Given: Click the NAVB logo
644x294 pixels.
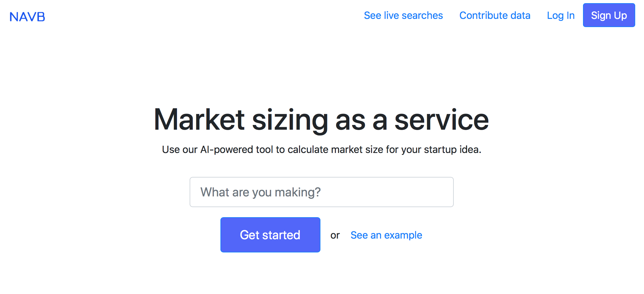Looking at the screenshot, I should click(27, 17).
